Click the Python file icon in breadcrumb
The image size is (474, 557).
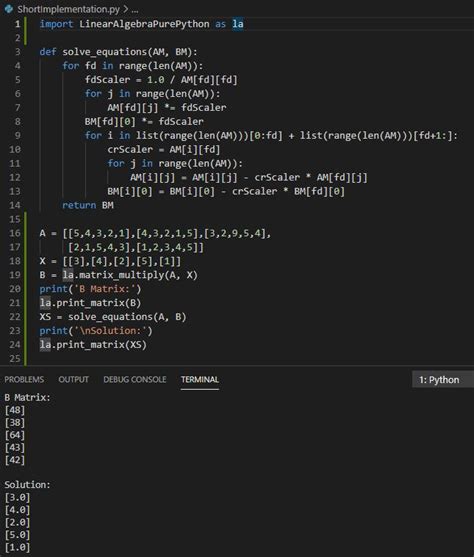click(x=9, y=9)
